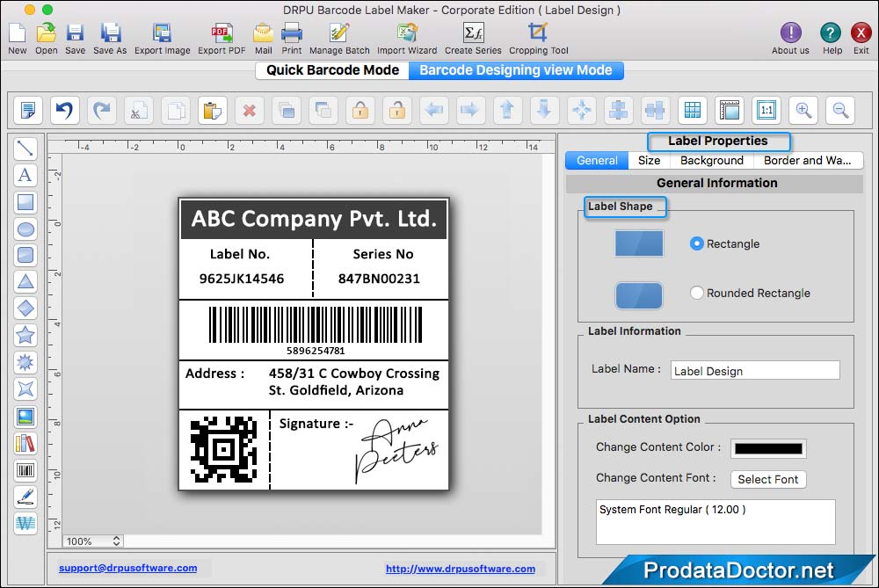Click the barcode on the label
The image size is (879, 588).
pos(316,324)
